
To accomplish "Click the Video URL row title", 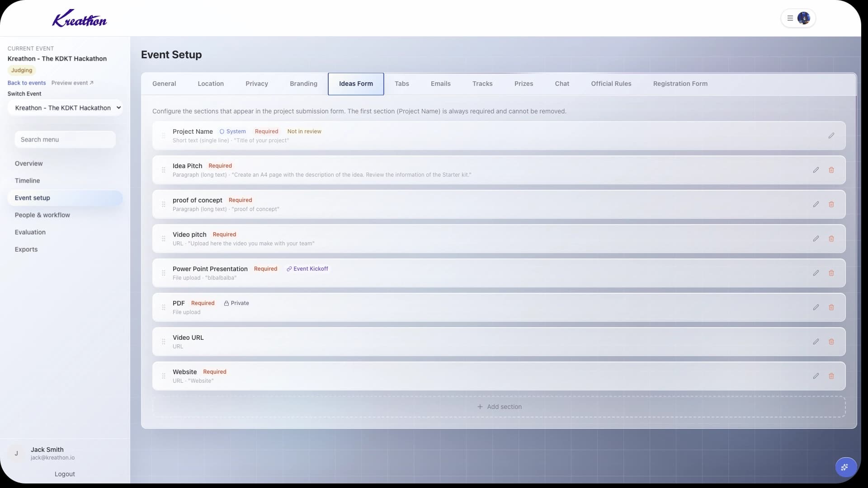I will click(x=188, y=338).
